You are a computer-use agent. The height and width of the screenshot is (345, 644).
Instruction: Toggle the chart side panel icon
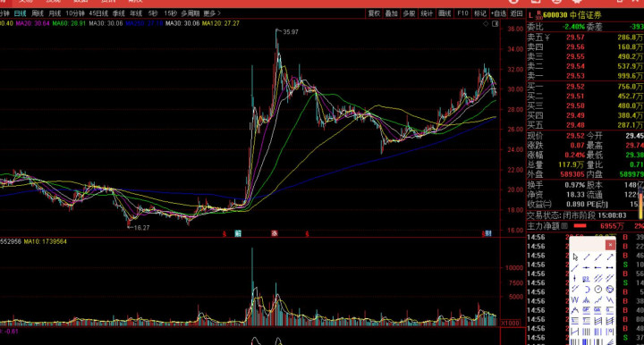coord(496,24)
